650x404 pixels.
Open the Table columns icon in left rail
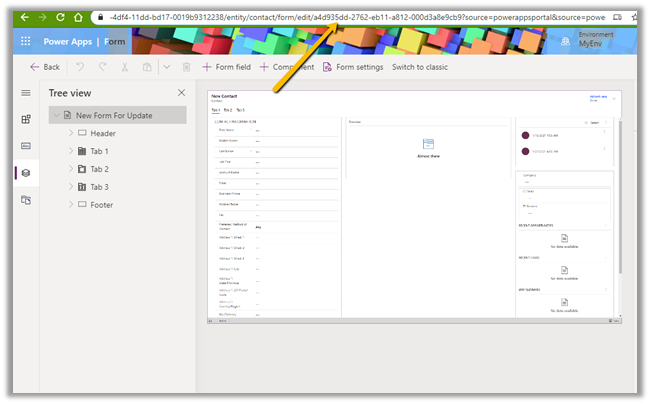tap(26, 146)
